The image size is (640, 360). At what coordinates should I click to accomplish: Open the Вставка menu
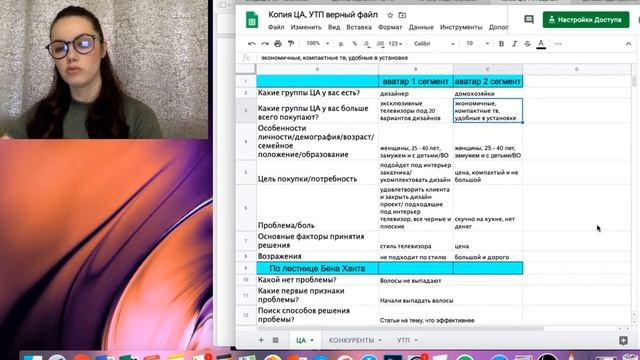click(359, 27)
